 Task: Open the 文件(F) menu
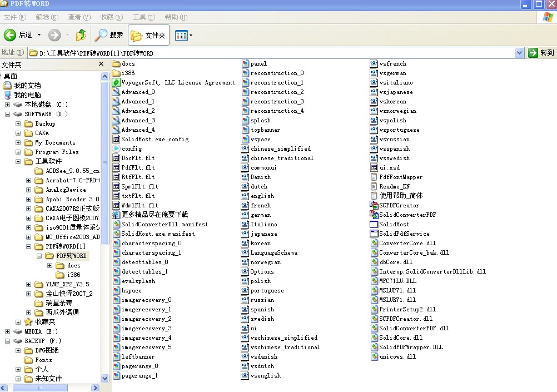[x=15, y=17]
